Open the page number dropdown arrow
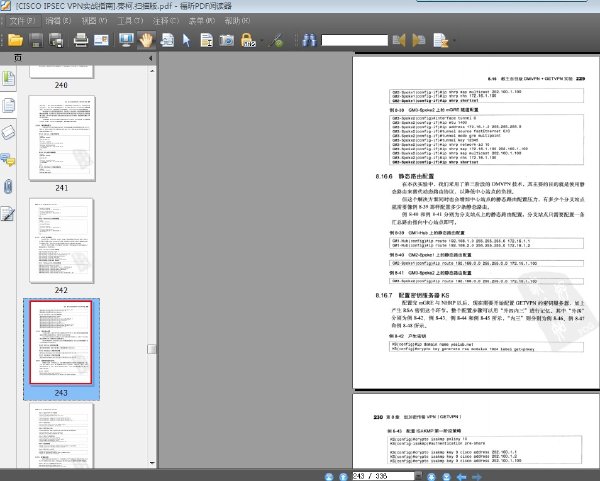This screenshot has height=481, width=600. click(419, 476)
